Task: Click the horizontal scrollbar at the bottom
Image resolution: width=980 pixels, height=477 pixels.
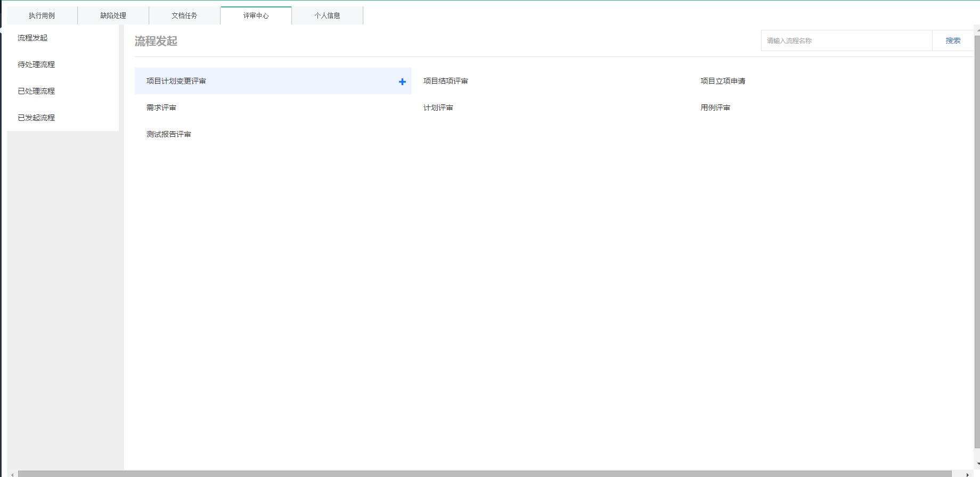Action: (x=485, y=473)
